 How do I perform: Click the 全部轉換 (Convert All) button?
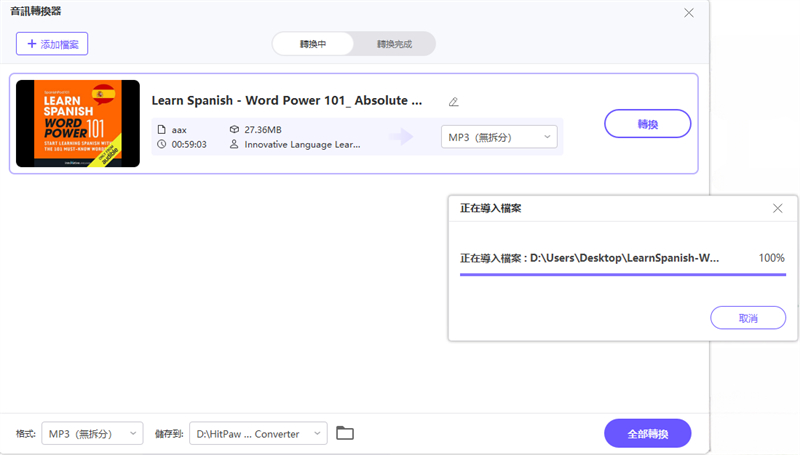click(647, 434)
